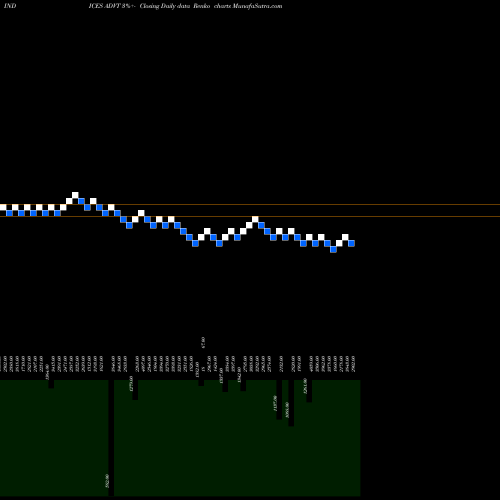Select the highest white Renko brick at the peak
Screen dimensions: 500x500
point(75,195)
